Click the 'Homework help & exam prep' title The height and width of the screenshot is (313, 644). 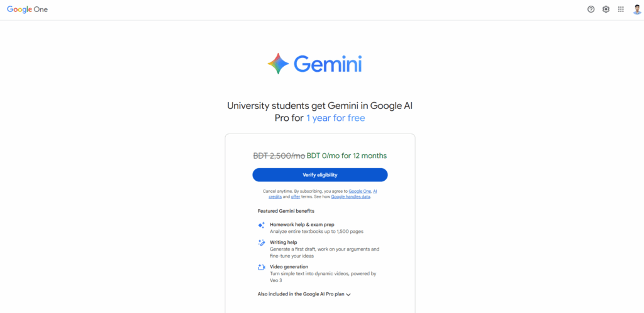click(x=302, y=224)
